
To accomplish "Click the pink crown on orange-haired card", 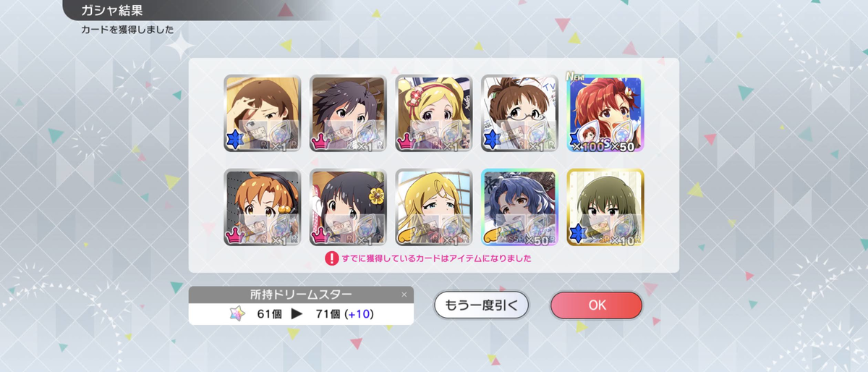I will [235, 235].
